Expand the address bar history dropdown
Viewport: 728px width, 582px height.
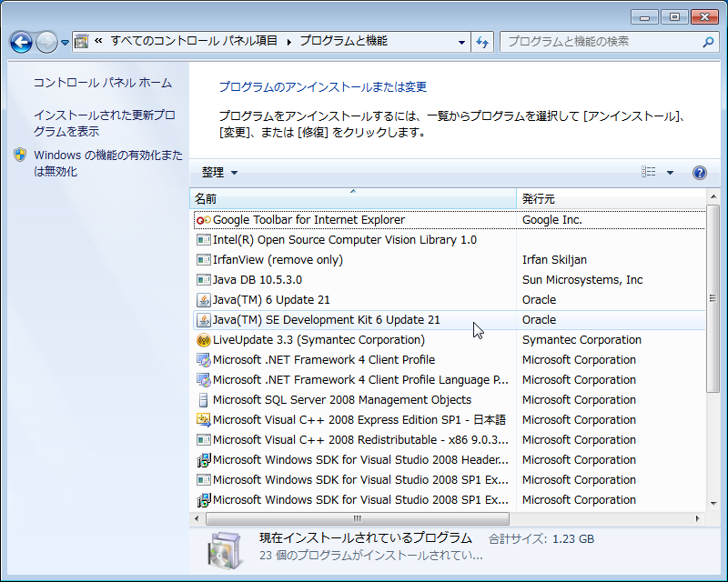(x=461, y=42)
